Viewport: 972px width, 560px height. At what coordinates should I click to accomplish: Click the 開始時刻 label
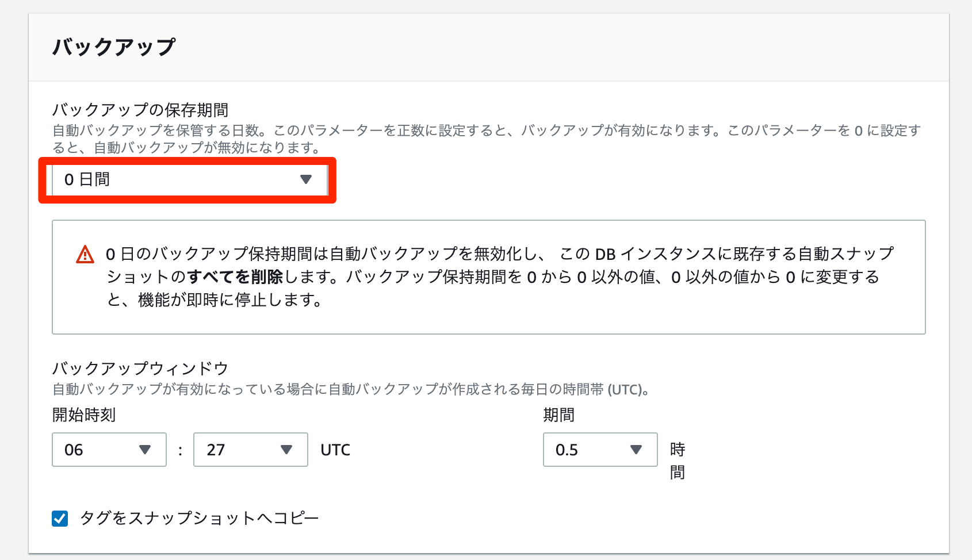click(x=84, y=415)
